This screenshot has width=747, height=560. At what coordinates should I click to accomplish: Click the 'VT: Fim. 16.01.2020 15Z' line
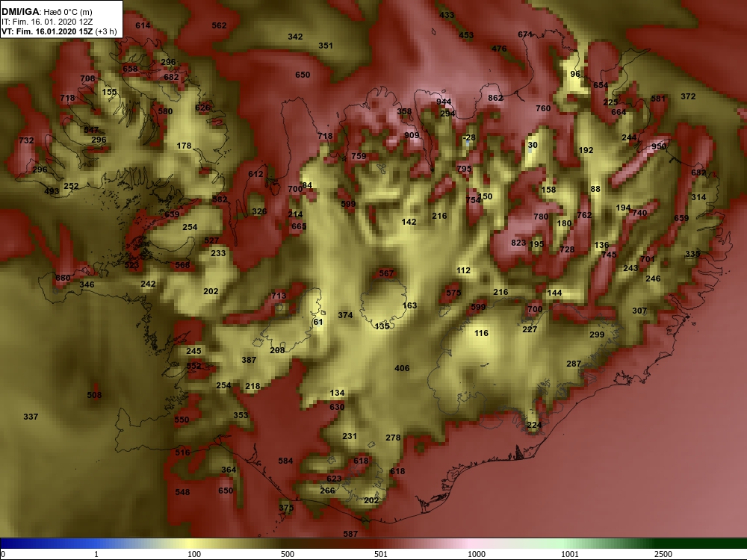click(x=46, y=32)
